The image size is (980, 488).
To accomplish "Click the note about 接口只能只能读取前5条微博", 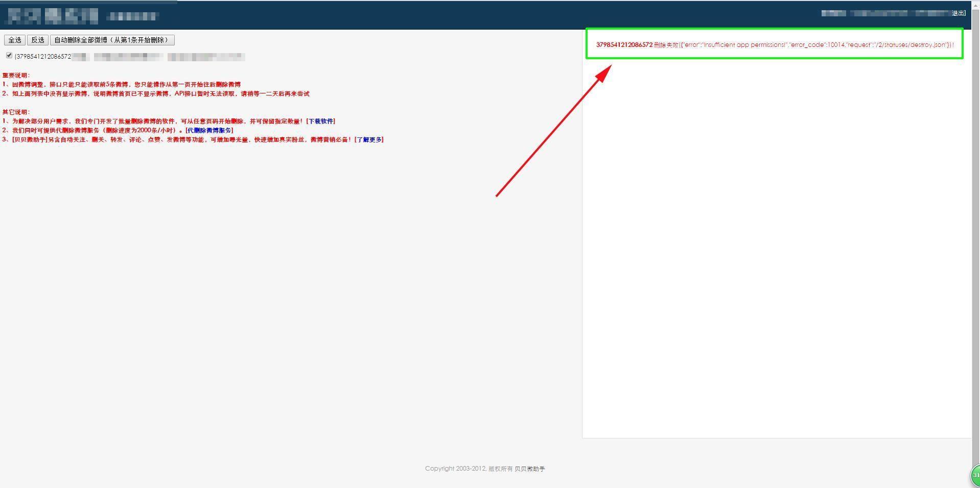I will (x=122, y=84).
